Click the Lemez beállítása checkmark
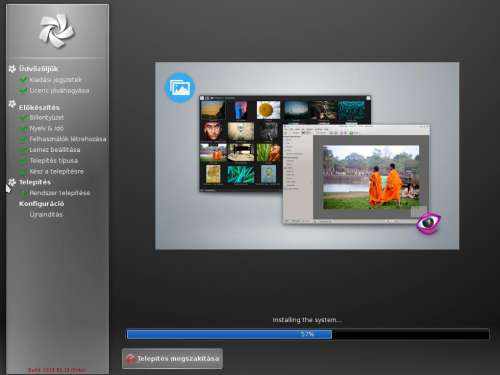 [x=24, y=150]
